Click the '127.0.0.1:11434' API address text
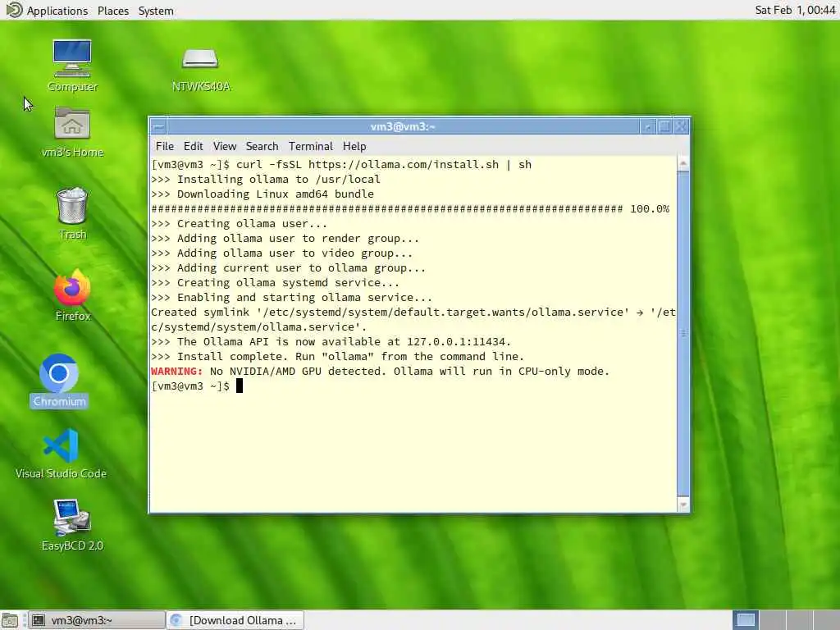The image size is (840, 630). [x=458, y=342]
